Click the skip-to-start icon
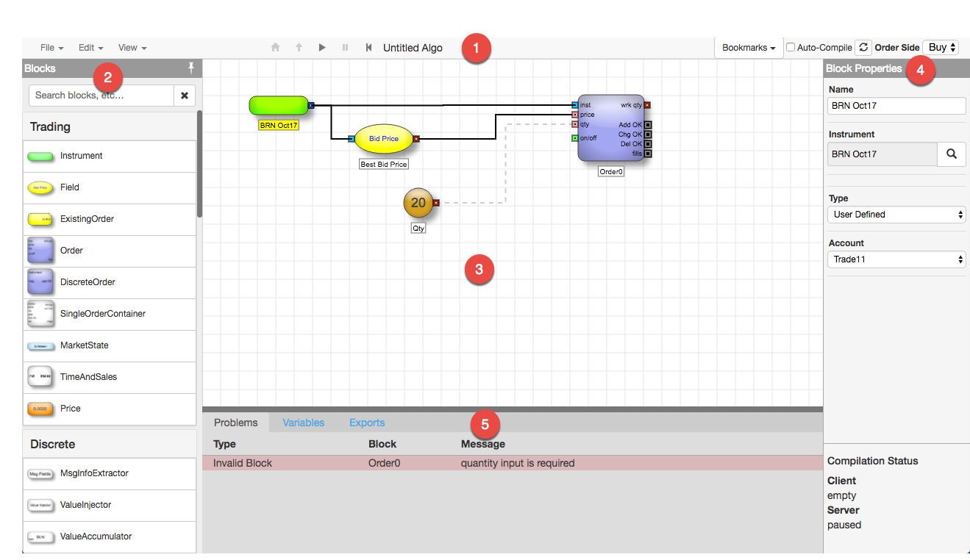 click(368, 48)
